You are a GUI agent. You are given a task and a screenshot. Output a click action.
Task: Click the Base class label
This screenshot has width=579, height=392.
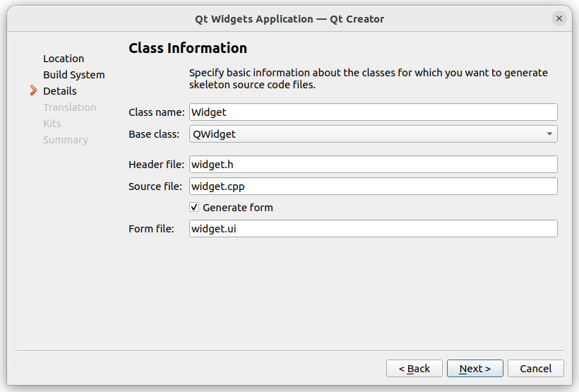[x=154, y=133]
